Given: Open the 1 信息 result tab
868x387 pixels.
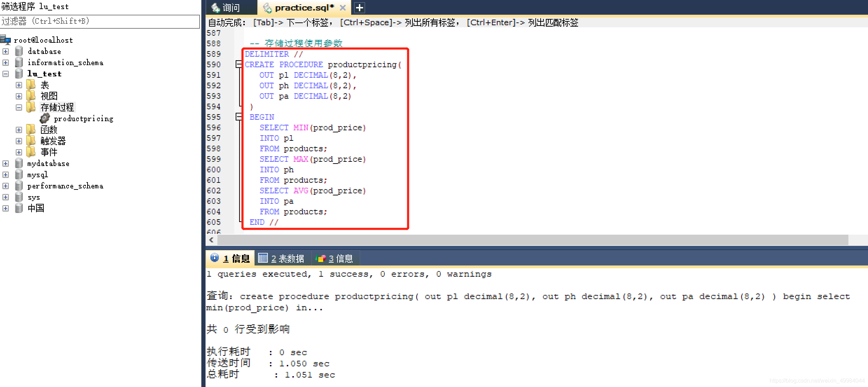Looking at the screenshot, I should coord(230,258).
